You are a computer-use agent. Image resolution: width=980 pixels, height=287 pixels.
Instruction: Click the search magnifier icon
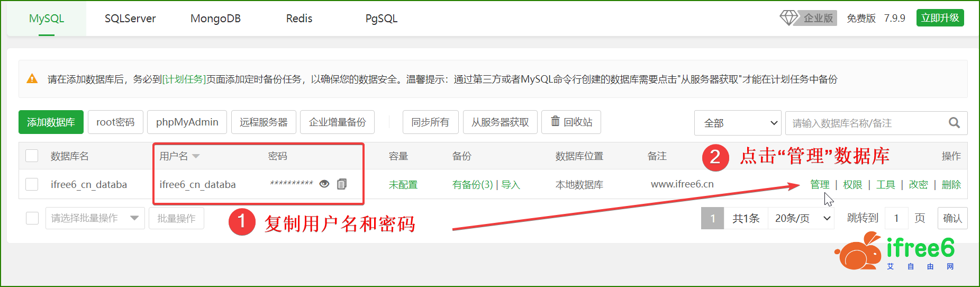(954, 123)
